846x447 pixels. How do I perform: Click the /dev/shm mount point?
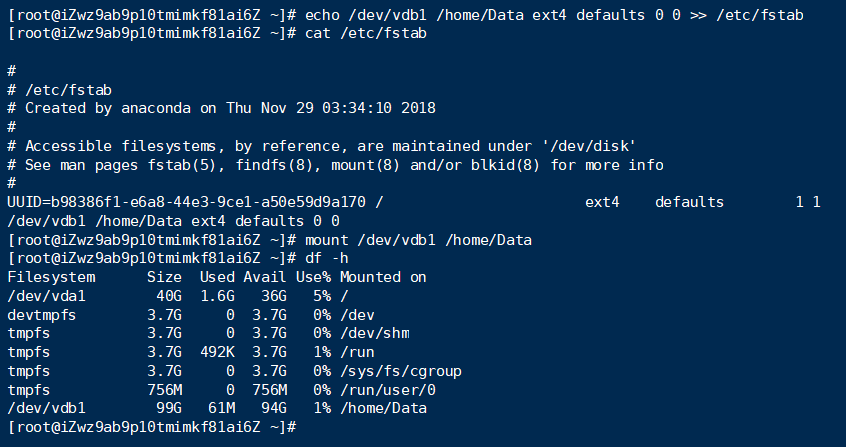point(374,333)
